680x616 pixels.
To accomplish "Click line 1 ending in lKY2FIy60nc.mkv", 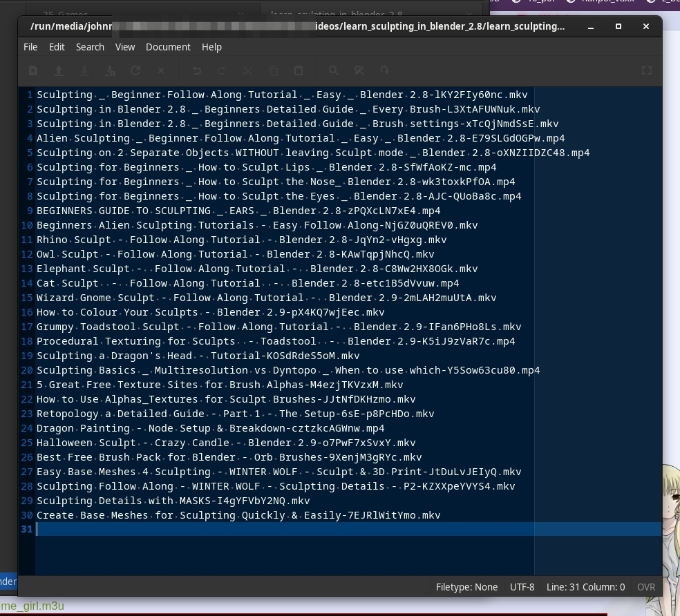I will click(282, 95).
